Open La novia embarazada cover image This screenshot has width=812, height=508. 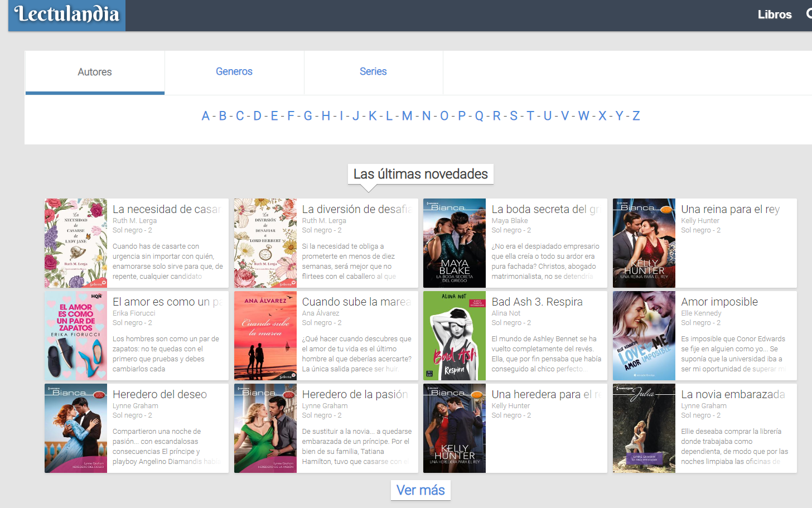(644, 428)
